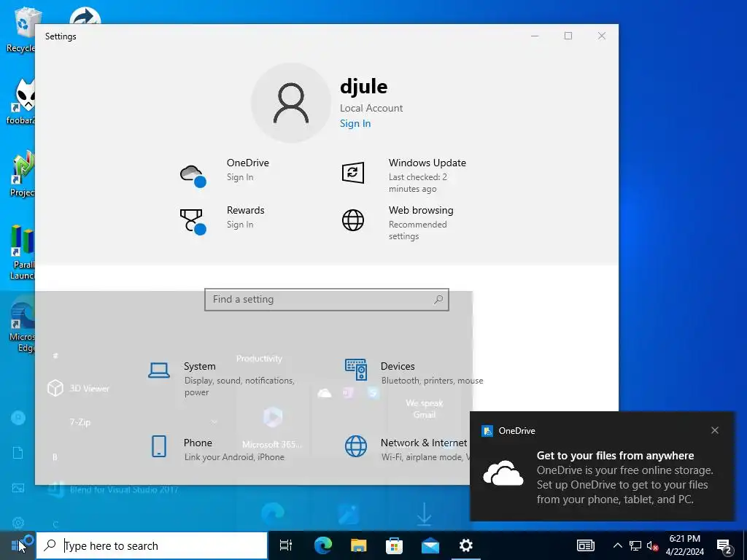Viewport: 747px width, 560px height.
Task: Open the Rewards medal icon
Action: pyautogui.click(x=193, y=222)
